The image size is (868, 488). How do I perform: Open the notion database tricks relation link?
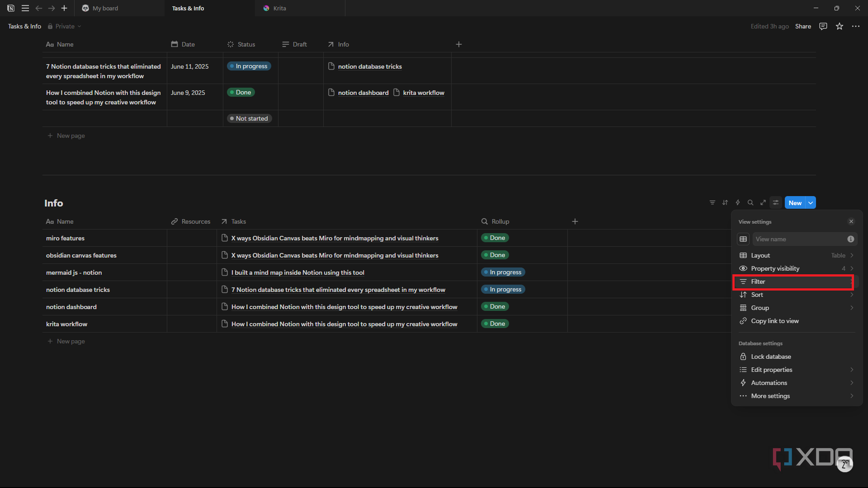click(x=370, y=66)
